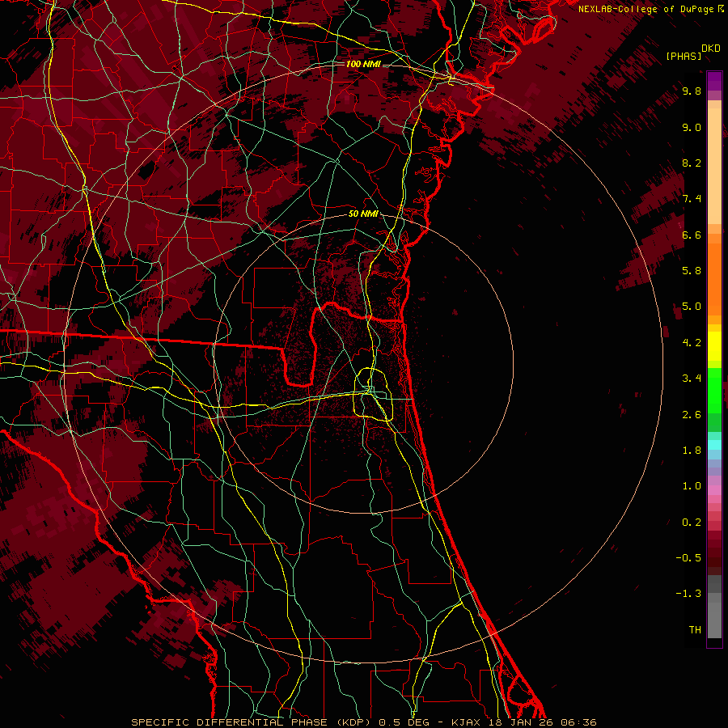Image resolution: width=728 pixels, height=728 pixels.
Task: Select the 4.2 scale value
Action: click(x=692, y=343)
